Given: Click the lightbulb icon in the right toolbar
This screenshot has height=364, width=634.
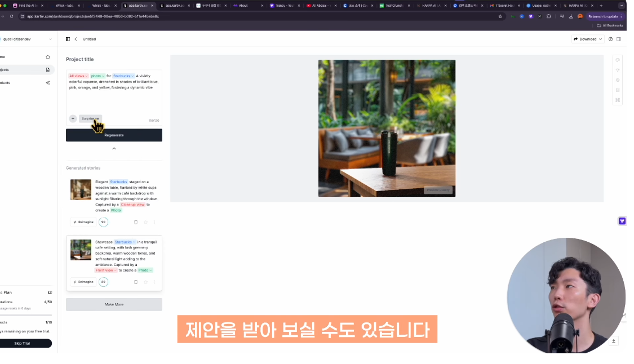Looking at the screenshot, I should point(618,70).
